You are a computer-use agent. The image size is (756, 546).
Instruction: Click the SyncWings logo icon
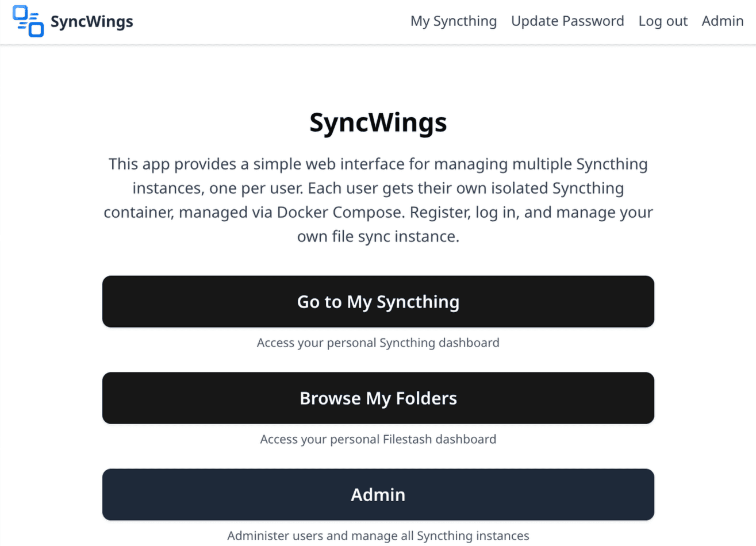(x=28, y=22)
